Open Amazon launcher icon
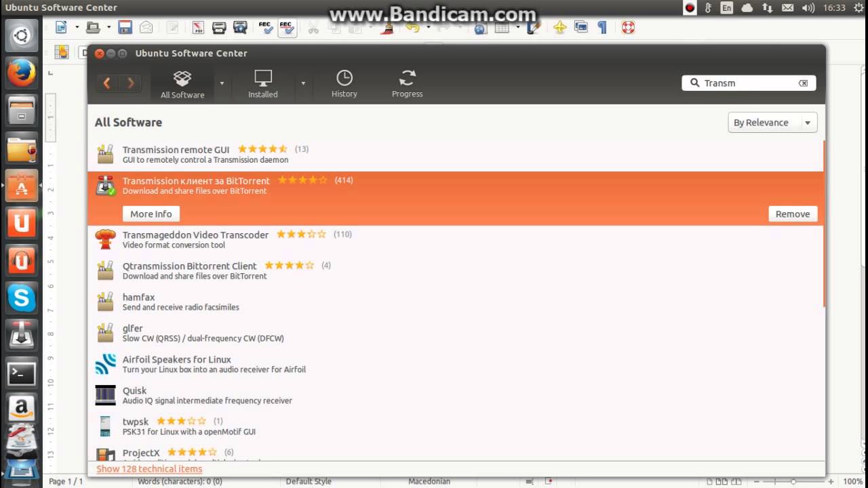868x488 pixels. click(22, 409)
